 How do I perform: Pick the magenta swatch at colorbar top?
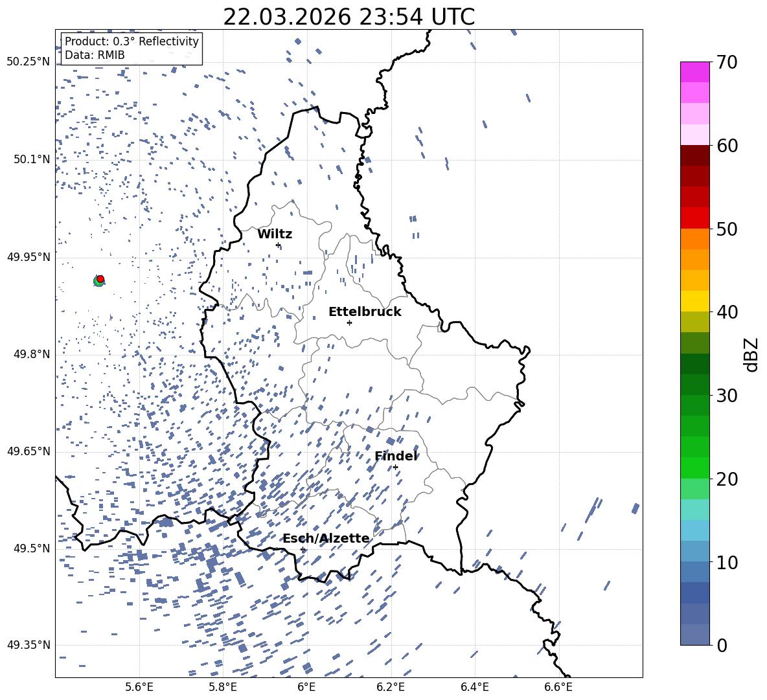click(695, 73)
